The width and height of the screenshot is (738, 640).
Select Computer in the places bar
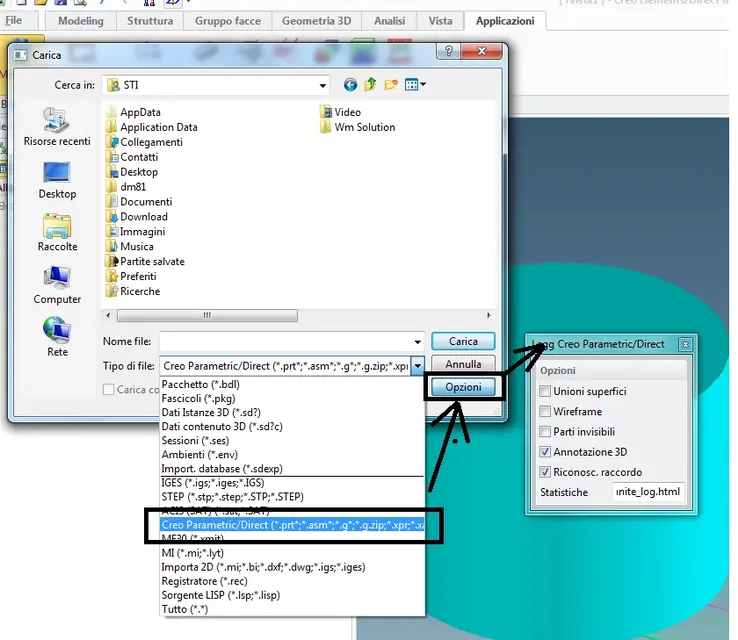57,286
